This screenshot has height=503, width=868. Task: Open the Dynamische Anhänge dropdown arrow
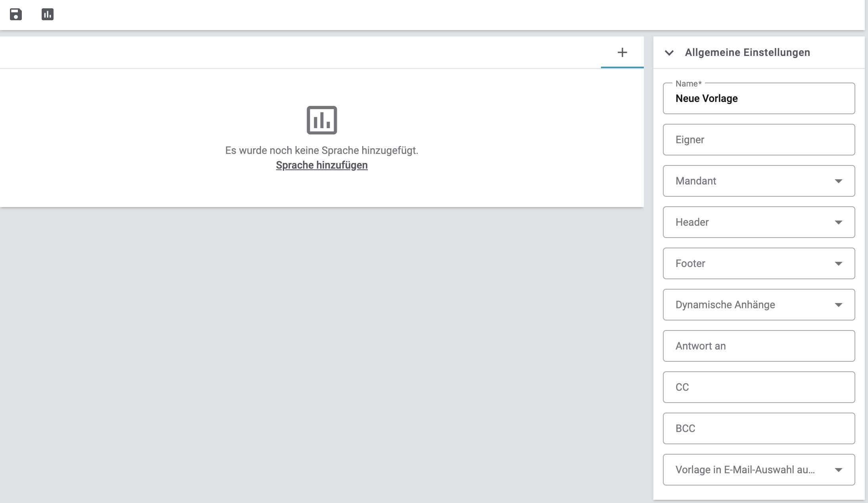[838, 305]
